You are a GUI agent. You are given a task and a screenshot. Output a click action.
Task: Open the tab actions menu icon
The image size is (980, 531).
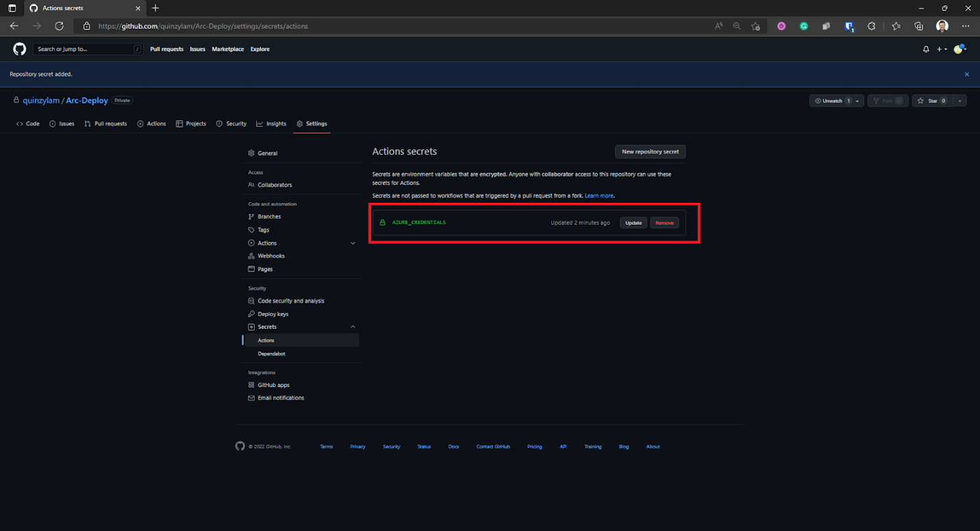coord(12,8)
